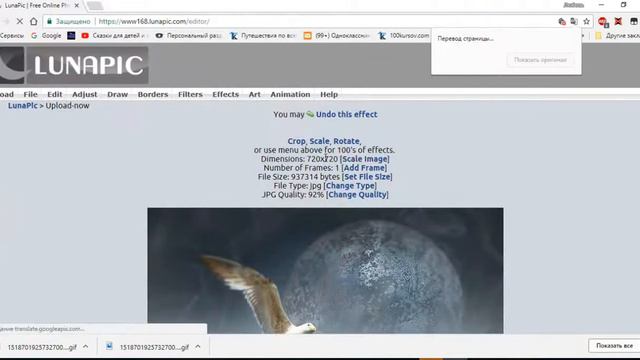This screenshot has height=360, width=640.
Task: Click the Add Frame link
Action: 364,168
